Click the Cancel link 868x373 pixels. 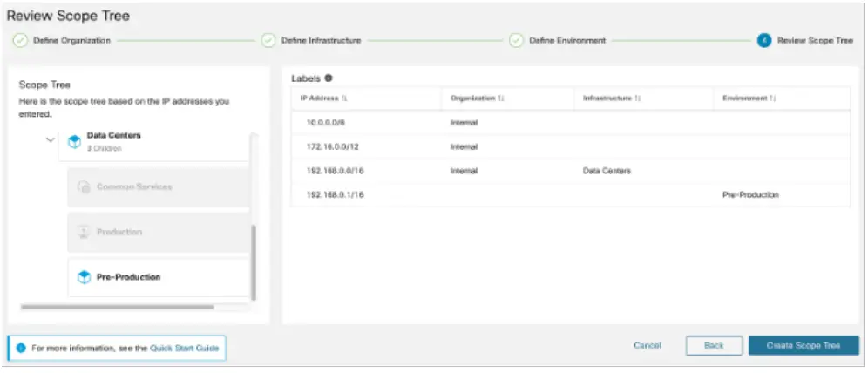(648, 345)
